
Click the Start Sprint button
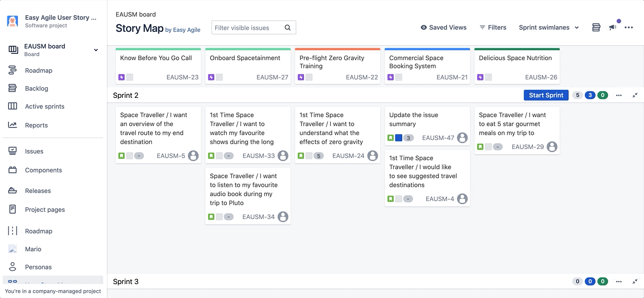(546, 95)
